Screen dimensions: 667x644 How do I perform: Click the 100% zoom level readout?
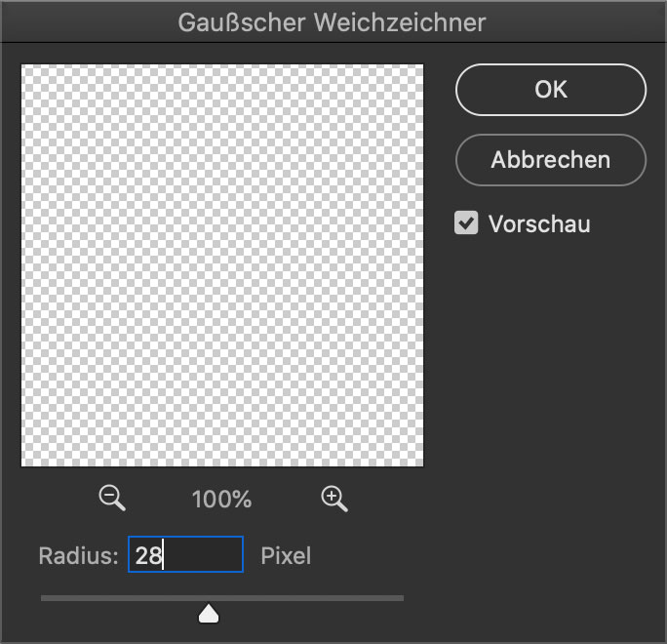[221, 500]
